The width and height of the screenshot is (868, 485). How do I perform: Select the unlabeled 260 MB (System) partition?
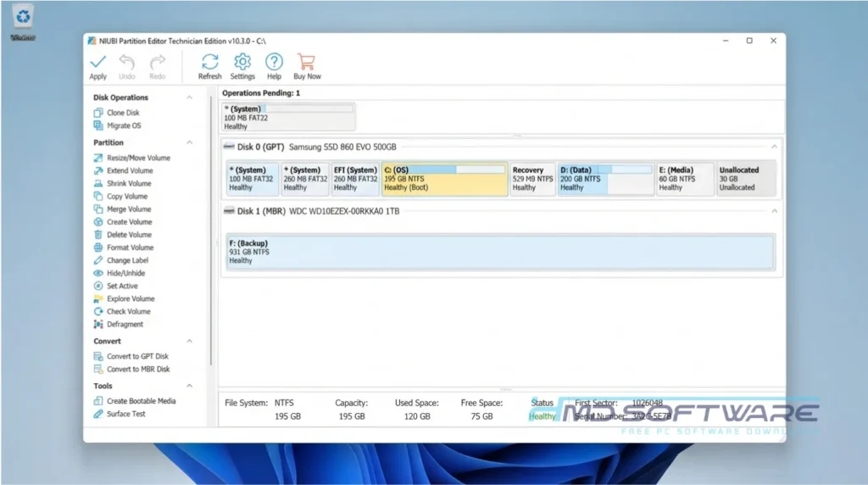(x=305, y=179)
